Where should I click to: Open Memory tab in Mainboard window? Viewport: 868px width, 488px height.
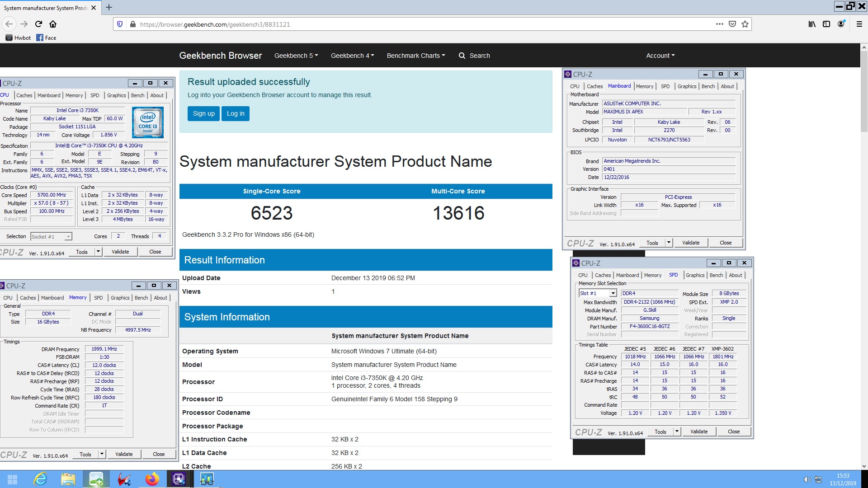645,86
